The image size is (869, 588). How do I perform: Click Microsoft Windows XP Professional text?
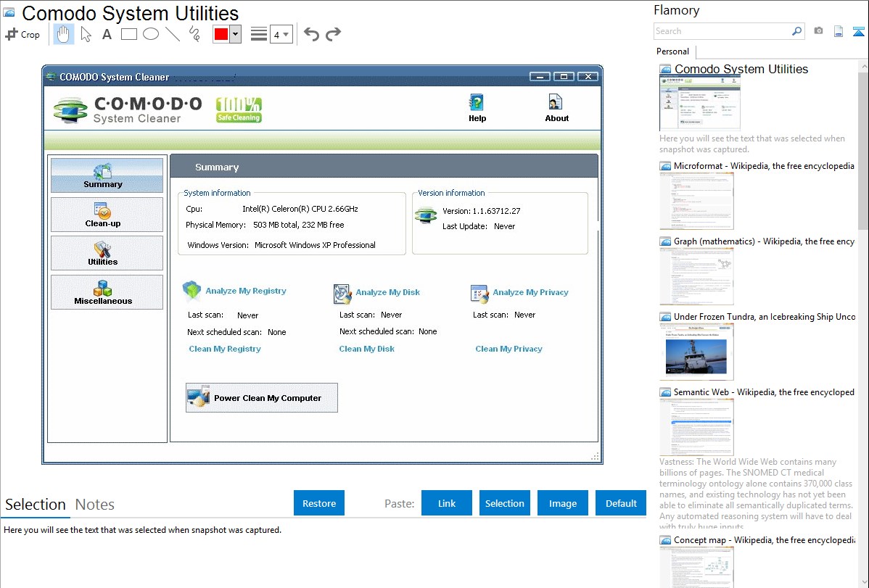click(x=315, y=245)
